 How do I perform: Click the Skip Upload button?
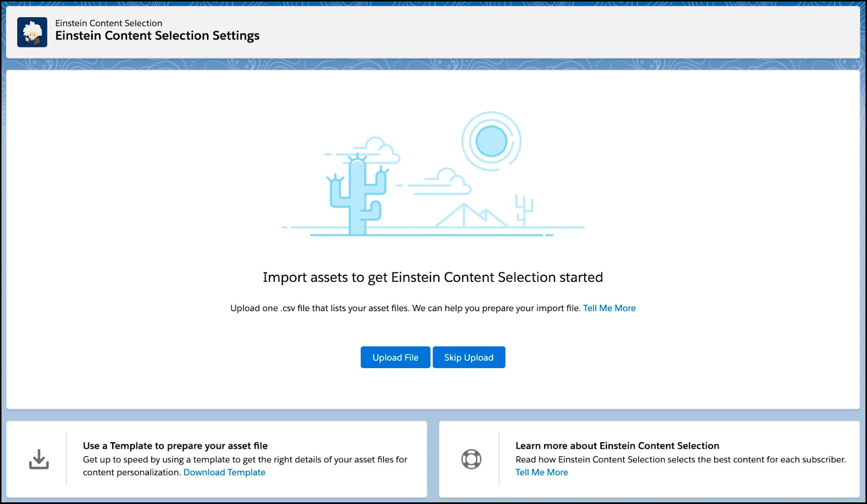coord(469,357)
